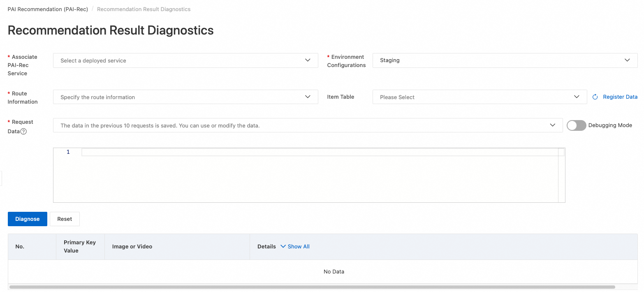Click the Request Data help question-mark icon
The image size is (644, 292).
(x=23, y=132)
